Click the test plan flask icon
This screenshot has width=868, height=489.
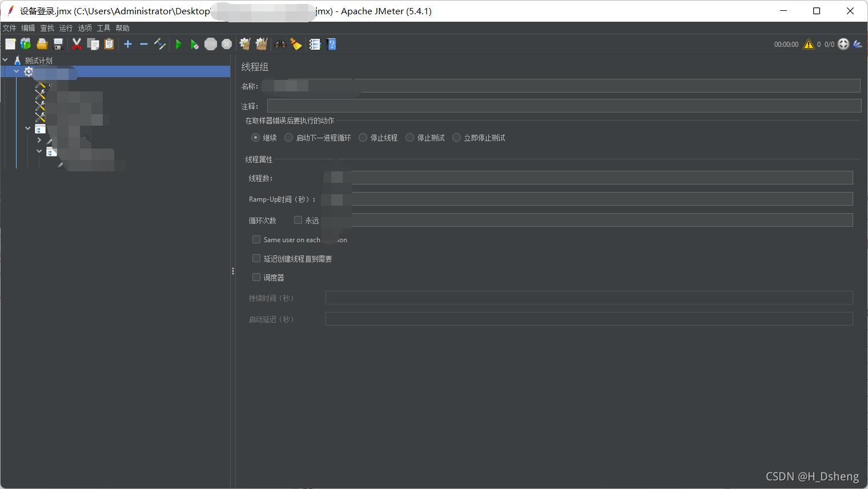pos(17,60)
